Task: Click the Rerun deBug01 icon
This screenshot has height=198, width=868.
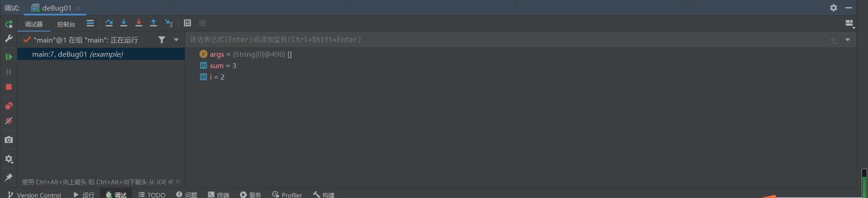Action: (x=9, y=24)
